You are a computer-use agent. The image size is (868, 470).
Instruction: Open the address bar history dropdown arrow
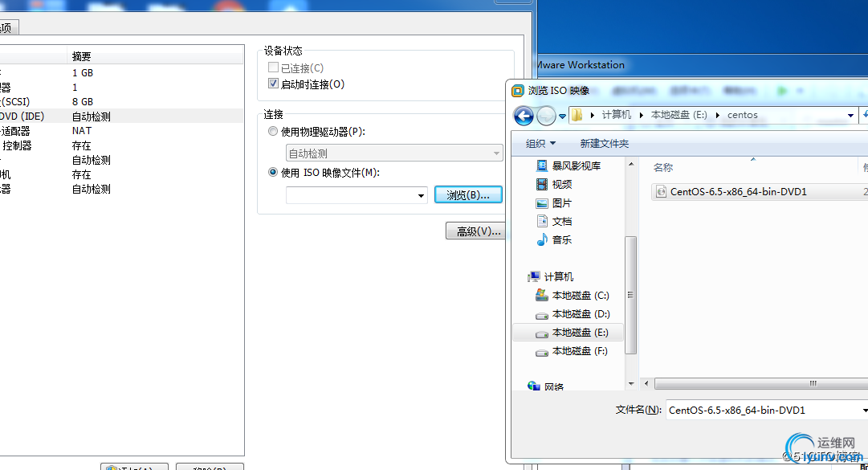pyautogui.click(x=850, y=116)
